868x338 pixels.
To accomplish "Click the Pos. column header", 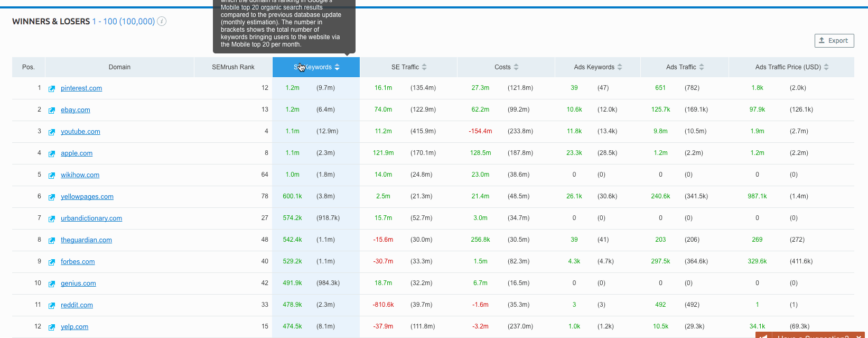I will tap(29, 67).
